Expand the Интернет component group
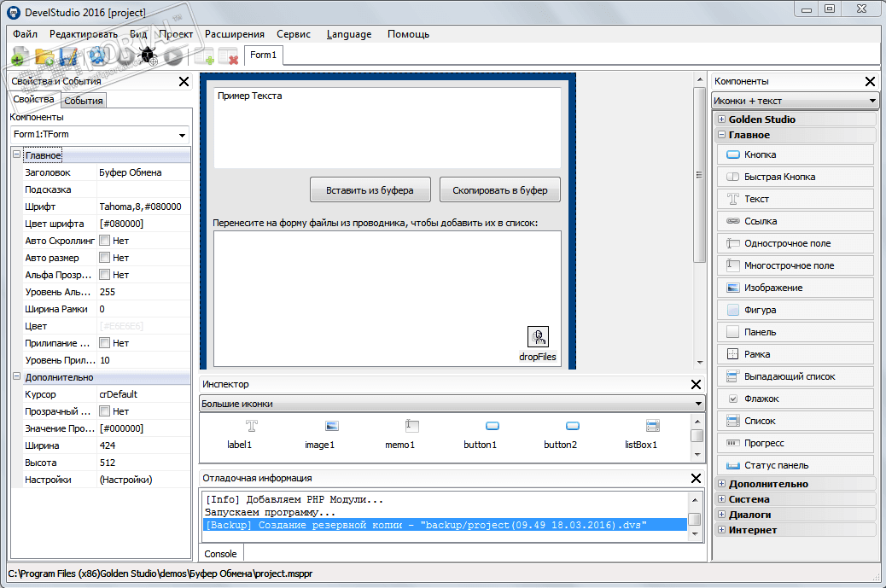This screenshot has height=588, width=886. (721, 529)
